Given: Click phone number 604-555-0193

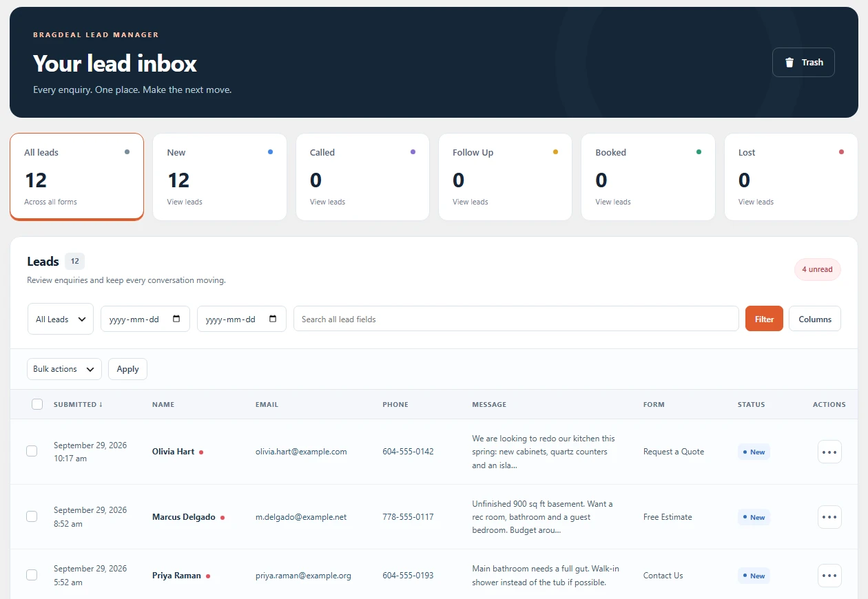Looking at the screenshot, I should pyautogui.click(x=408, y=576).
